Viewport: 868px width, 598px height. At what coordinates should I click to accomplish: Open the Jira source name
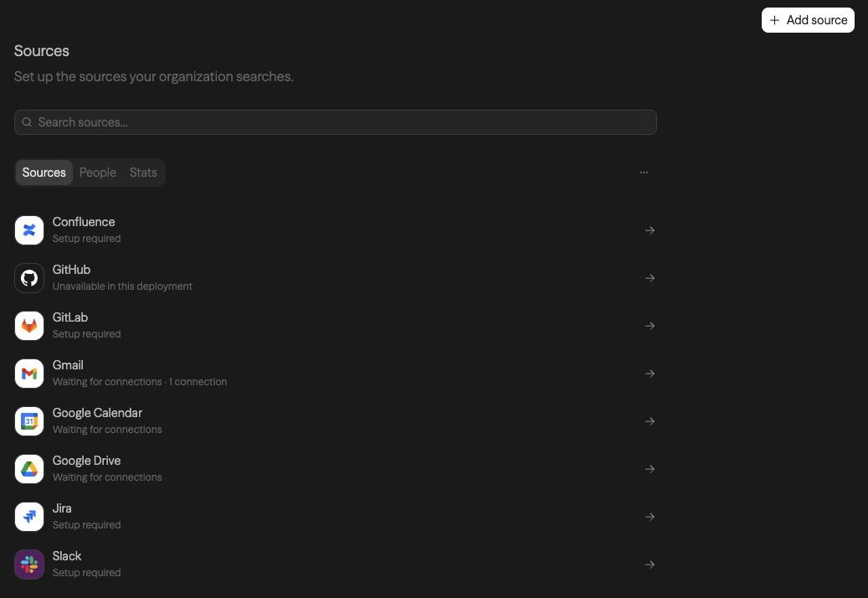pyautogui.click(x=62, y=508)
